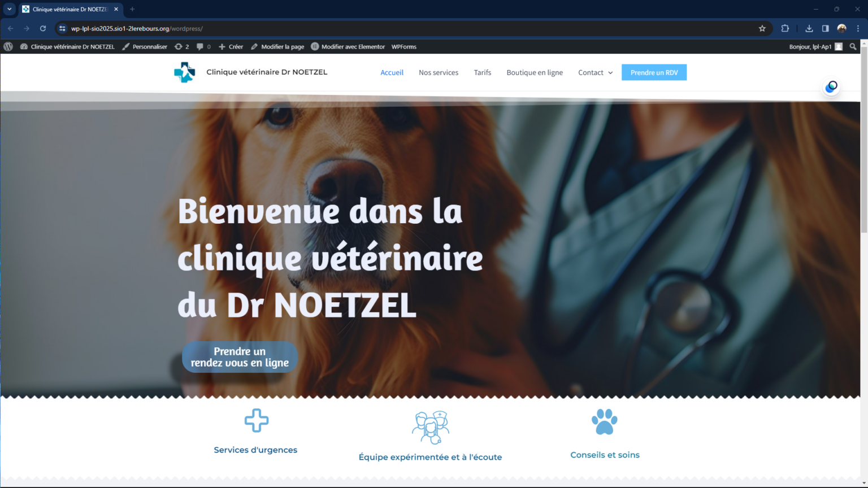Image resolution: width=868 pixels, height=488 pixels.
Task: Open the tab search dropdown arrow
Action: coord(9,9)
